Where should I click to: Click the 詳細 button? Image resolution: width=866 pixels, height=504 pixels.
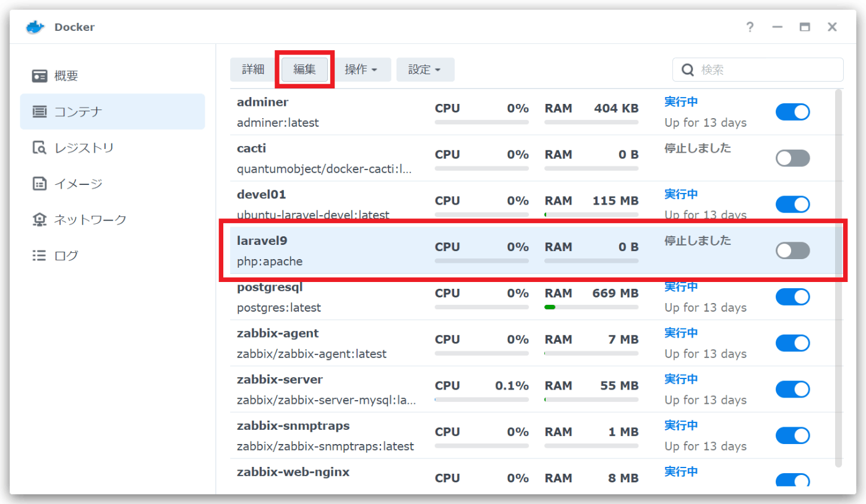253,70
